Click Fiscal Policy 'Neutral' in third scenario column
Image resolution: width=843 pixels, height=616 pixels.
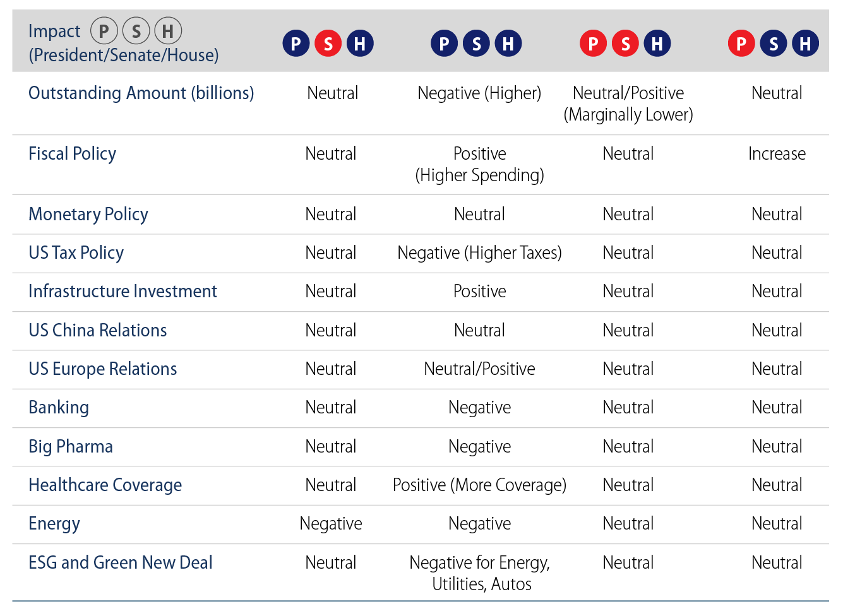coord(628,154)
